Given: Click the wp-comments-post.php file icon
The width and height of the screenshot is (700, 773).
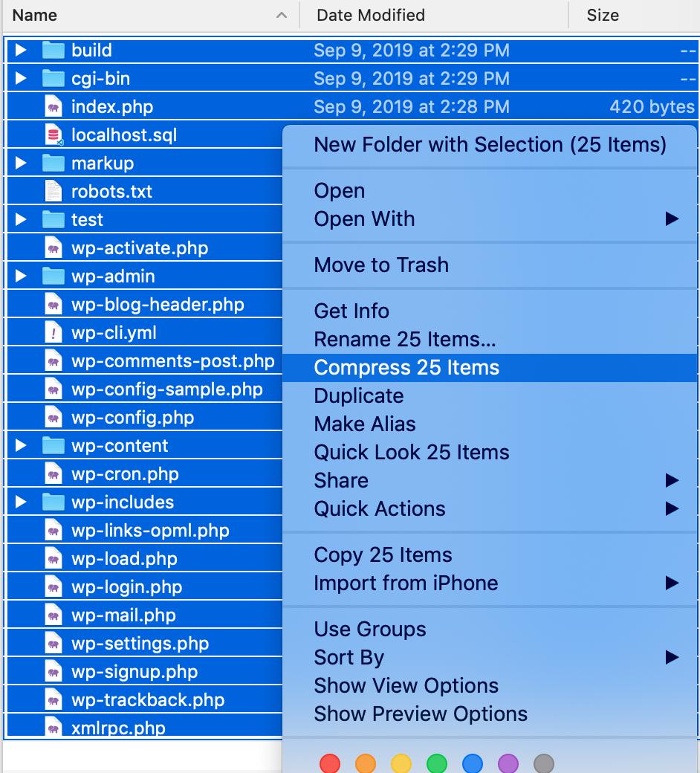Looking at the screenshot, I should [x=54, y=361].
